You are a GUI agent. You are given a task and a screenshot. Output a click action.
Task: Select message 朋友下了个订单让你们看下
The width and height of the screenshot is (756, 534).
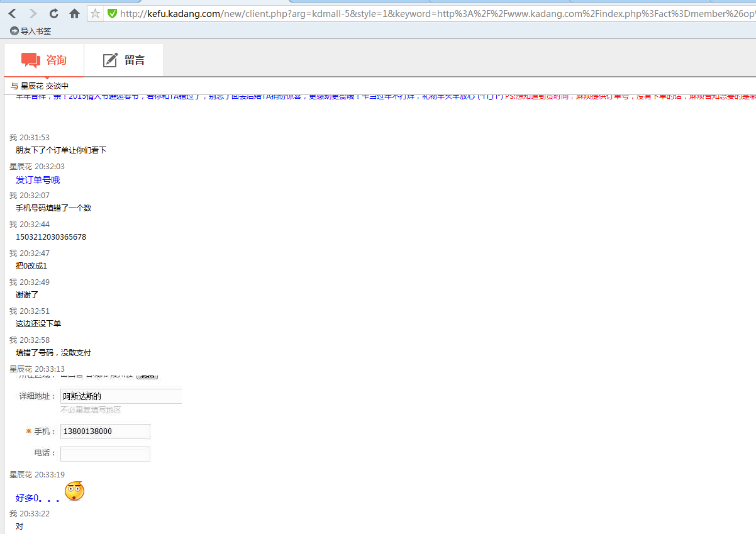61,150
